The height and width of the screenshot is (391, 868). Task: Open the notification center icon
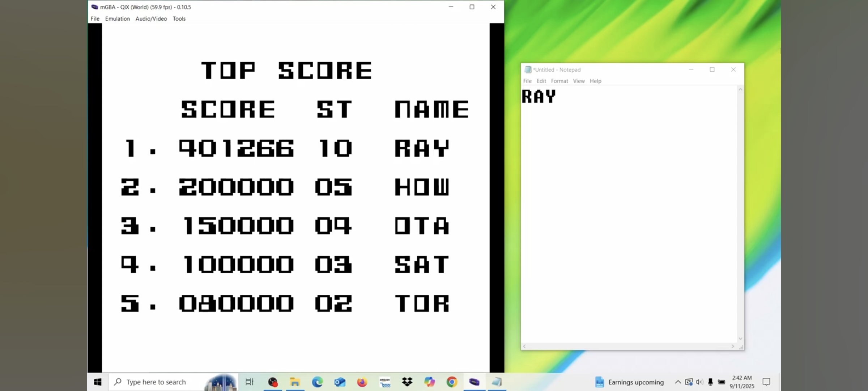(x=766, y=382)
